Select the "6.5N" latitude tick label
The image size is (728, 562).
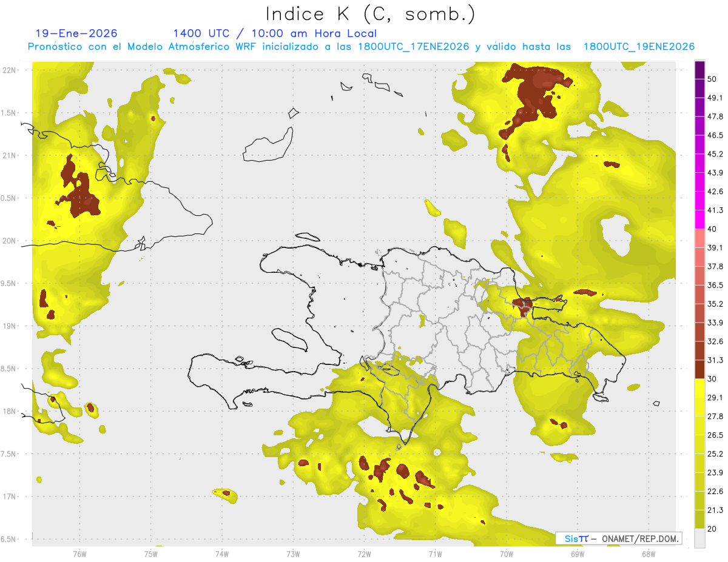(8, 539)
